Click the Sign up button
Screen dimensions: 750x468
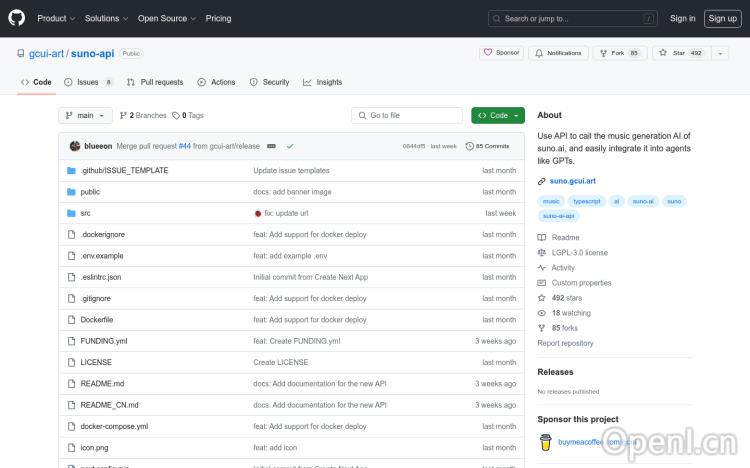point(720,18)
